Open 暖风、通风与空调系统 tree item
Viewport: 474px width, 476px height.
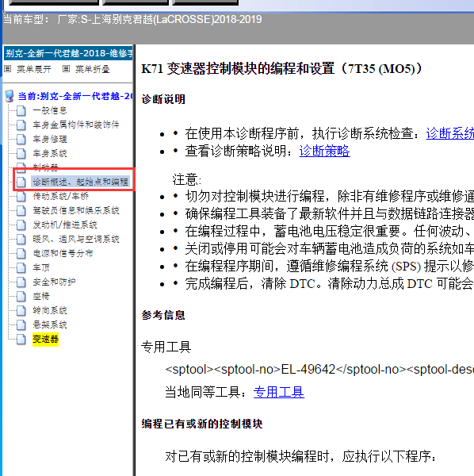76,239
